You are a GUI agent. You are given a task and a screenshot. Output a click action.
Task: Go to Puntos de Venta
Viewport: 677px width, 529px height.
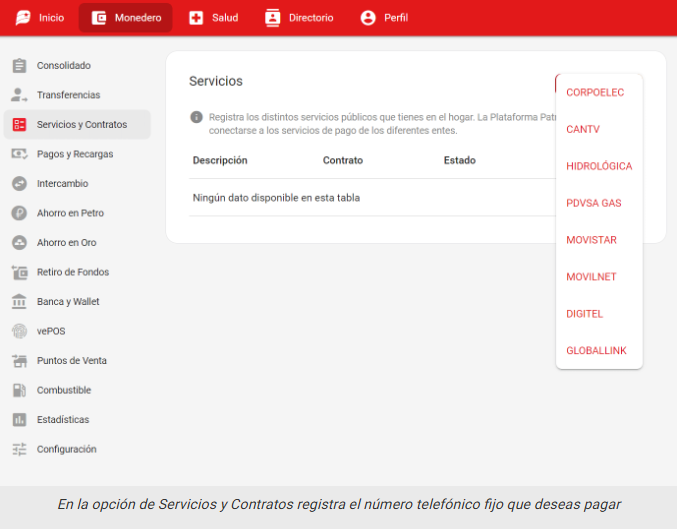(77, 361)
